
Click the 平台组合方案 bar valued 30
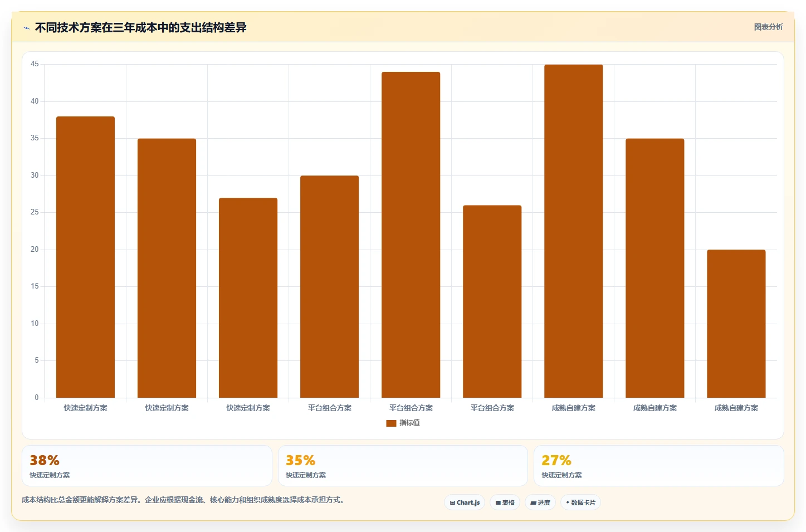329,286
